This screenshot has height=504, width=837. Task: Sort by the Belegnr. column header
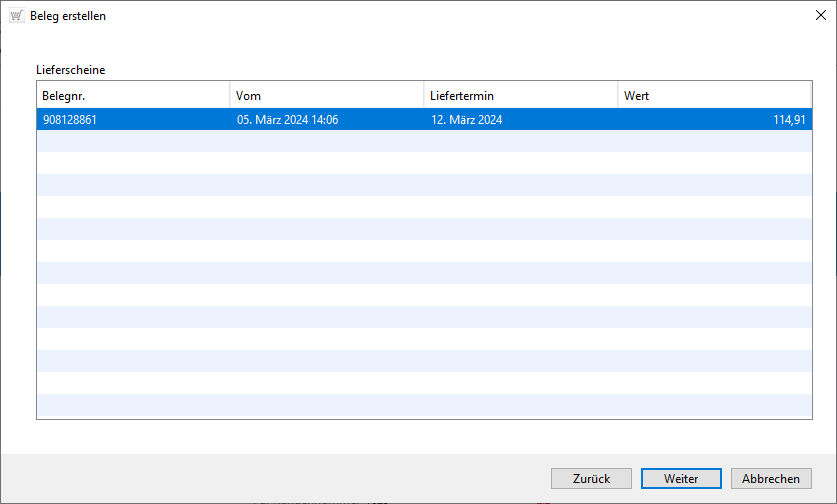click(x=132, y=96)
